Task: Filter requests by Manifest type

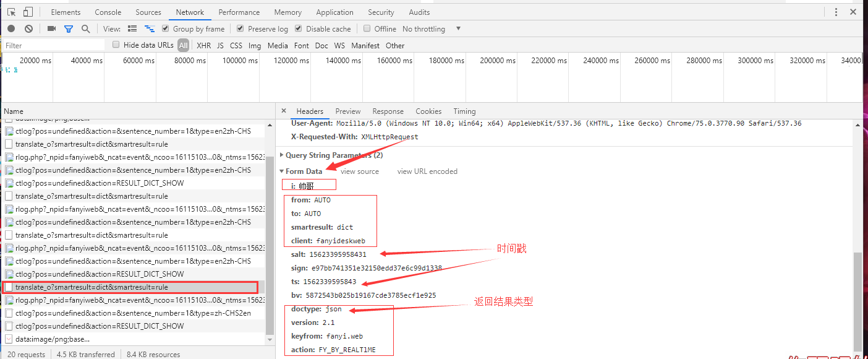Action: pyautogui.click(x=365, y=45)
